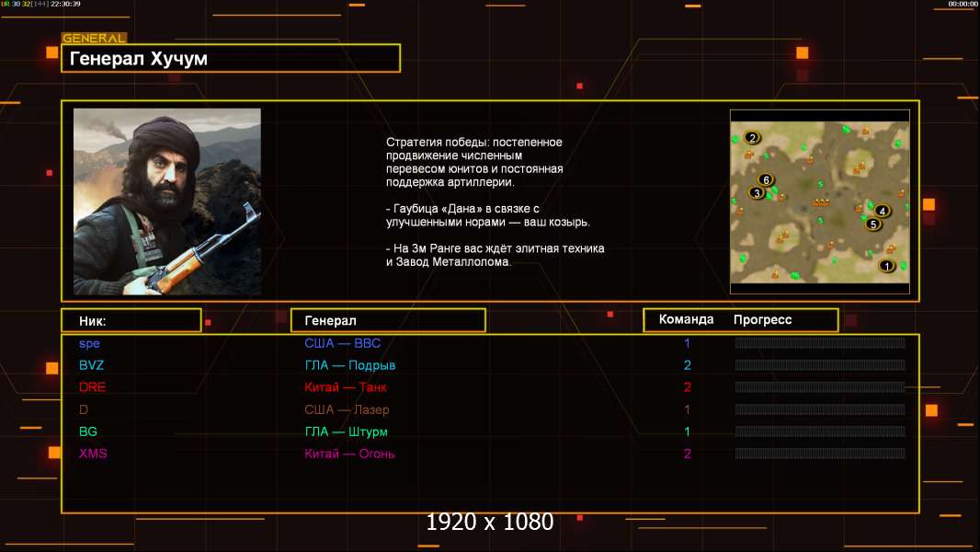The width and height of the screenshot is (980, 552).
Task: Click the 00:00:00 game timer
Action: (963, 4)
